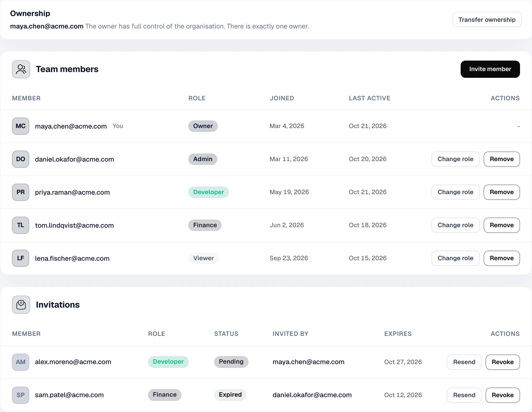Click the Viewer role badge
Image resolution: width=532 pixels, height=412 pixels.
point(204,258)
